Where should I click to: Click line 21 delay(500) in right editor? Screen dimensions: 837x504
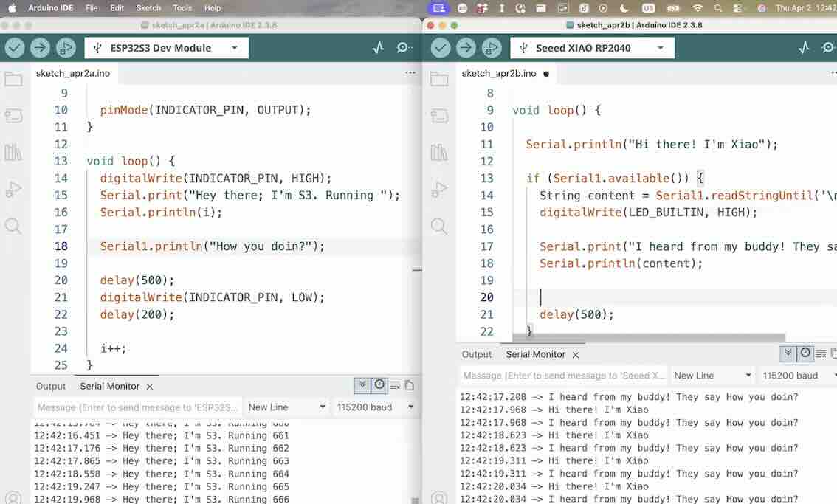coord(576,314)
